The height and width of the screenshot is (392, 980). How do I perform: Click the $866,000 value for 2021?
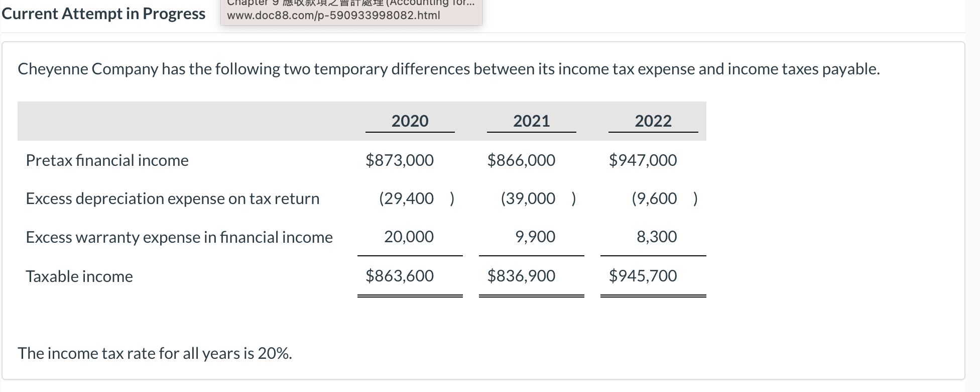point(521,160)
